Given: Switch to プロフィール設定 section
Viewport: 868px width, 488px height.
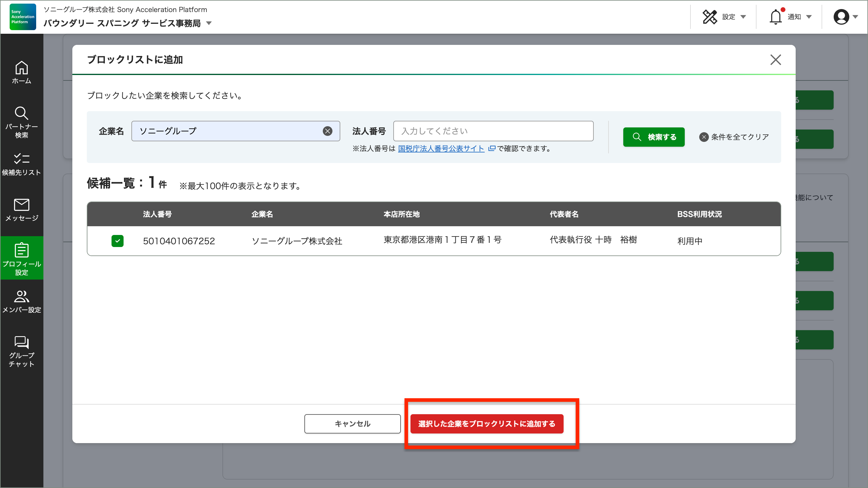Looking at the screenshot, I should click(x=22, y=258).
